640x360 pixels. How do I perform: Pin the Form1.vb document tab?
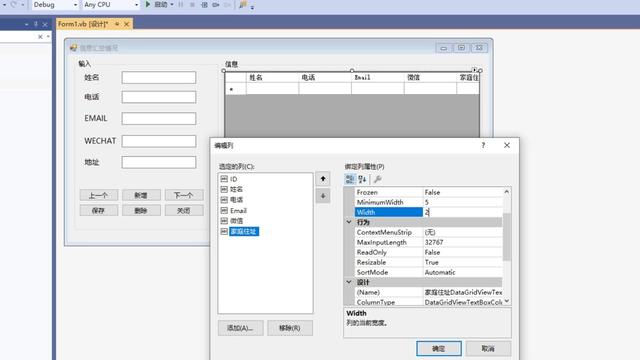(117, 24)
